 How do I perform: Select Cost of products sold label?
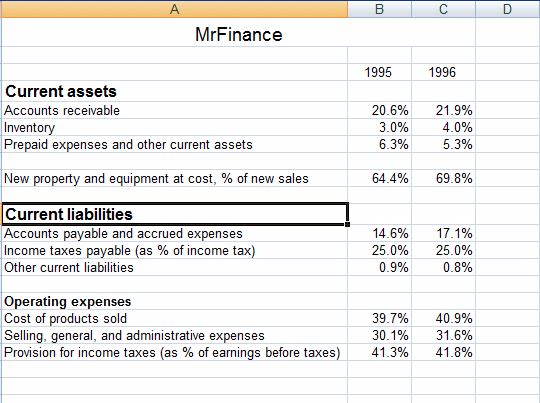175,318
